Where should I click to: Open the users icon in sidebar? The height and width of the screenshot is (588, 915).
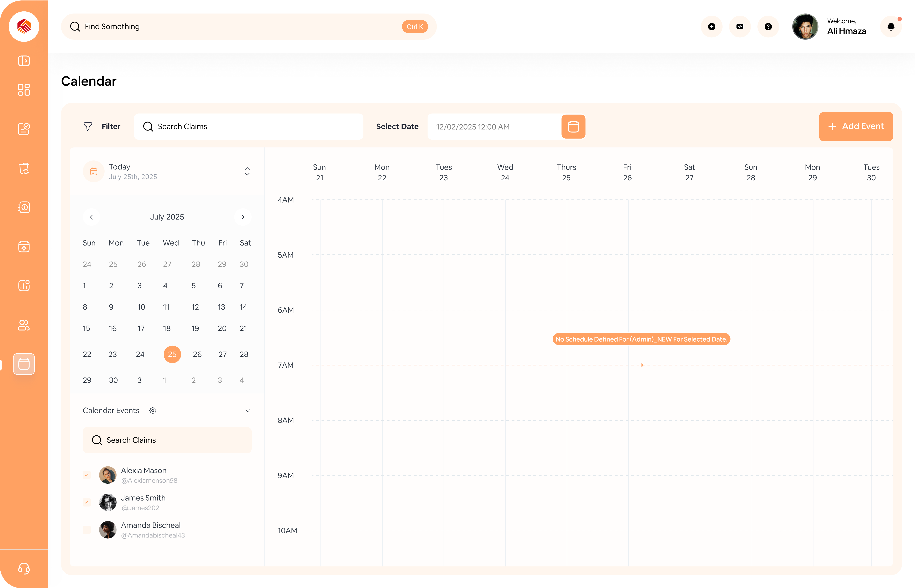[24, 325]
